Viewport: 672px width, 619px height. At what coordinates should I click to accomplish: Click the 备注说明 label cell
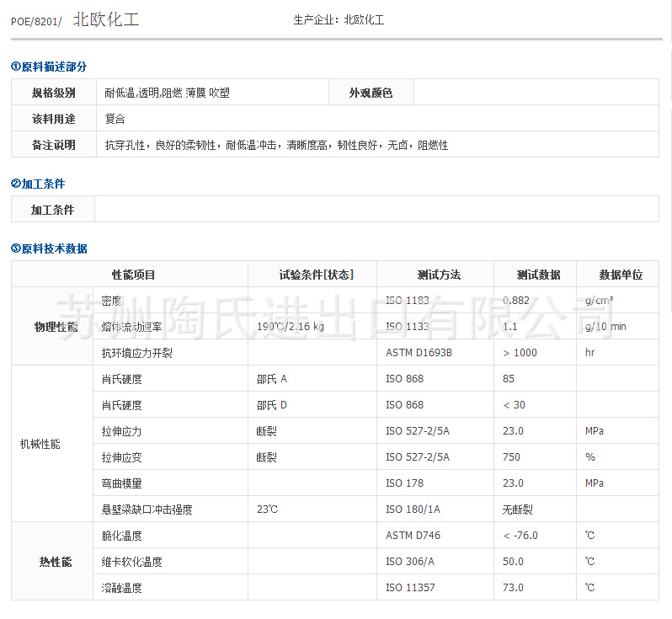coord(54,145)
